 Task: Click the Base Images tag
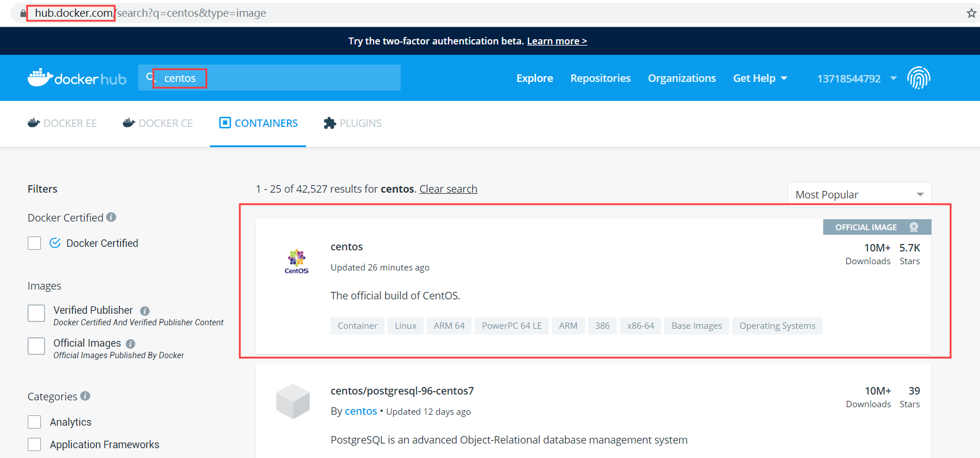click(696, 326)
